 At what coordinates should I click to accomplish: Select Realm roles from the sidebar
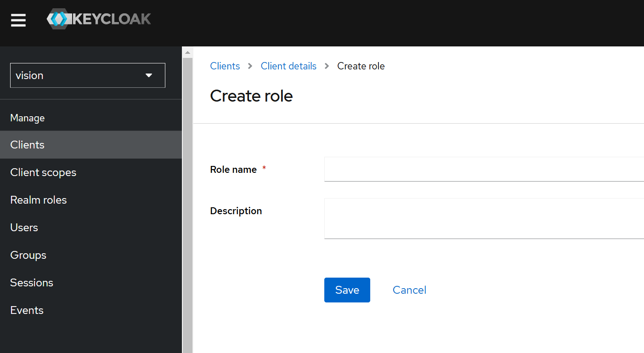coord(38,199)
